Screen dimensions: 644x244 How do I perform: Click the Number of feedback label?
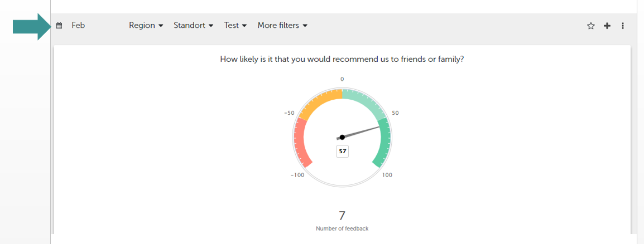[x=342, y=229]
